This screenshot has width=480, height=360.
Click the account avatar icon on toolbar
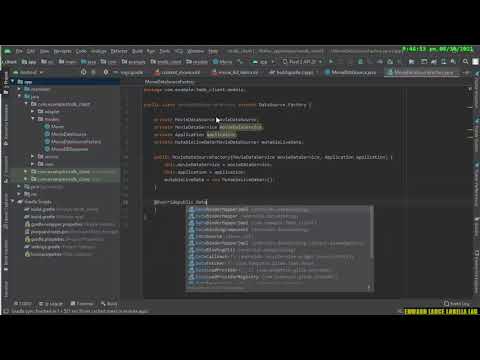475,62
